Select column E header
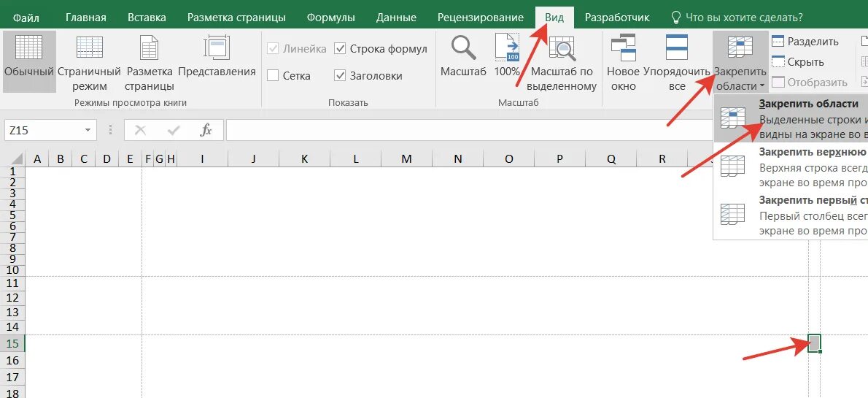This screenshot has width=868, height=398. 130,159
